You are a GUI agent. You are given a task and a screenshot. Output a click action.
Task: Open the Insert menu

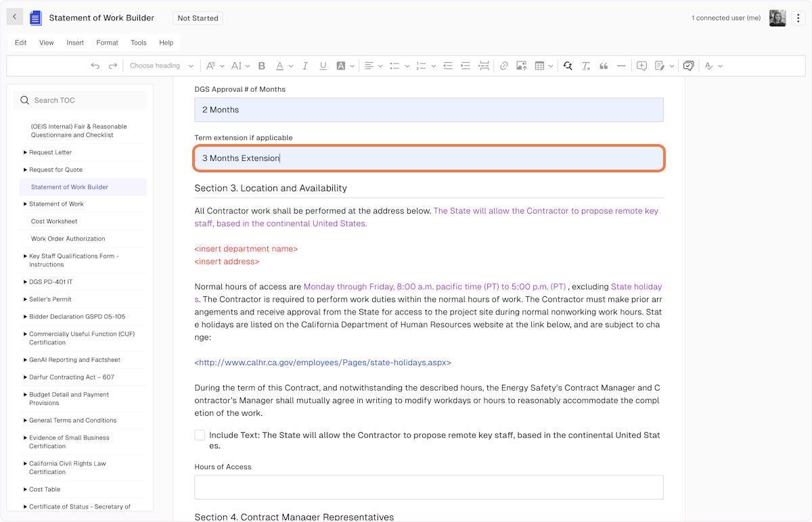[x=75, y=43]
